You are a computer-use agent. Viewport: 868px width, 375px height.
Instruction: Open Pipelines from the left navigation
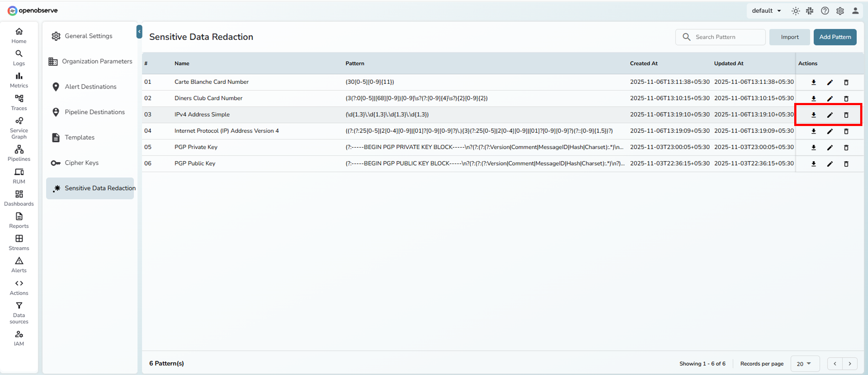click(19, 153)
